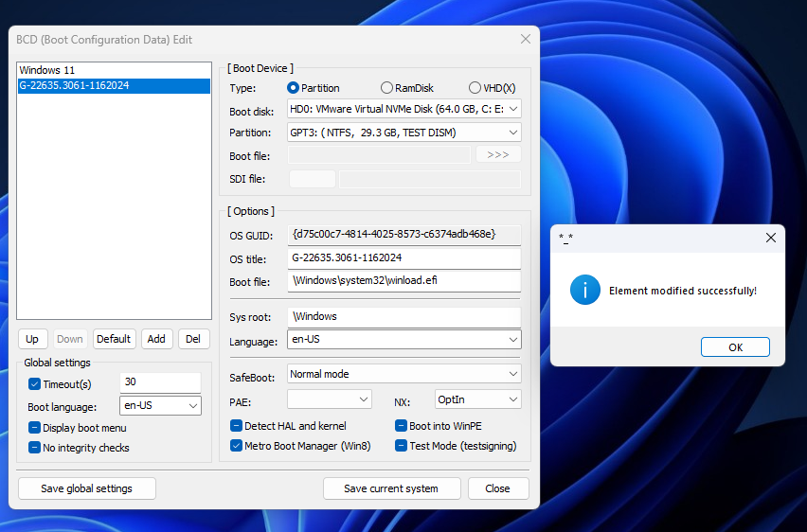Viewport: 807px width, 532px height.
Task: Click the >>> browse button
Action: pos(497,155)
